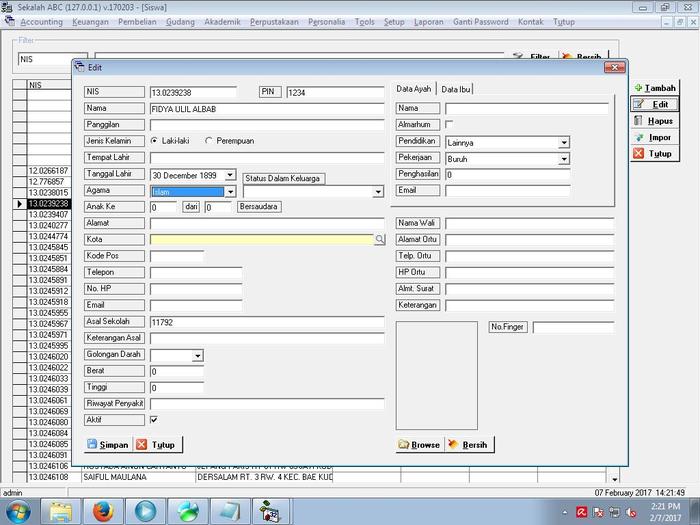Click the Tambah add button
Viewport: 700px width, 525px height.
point(653,88)
